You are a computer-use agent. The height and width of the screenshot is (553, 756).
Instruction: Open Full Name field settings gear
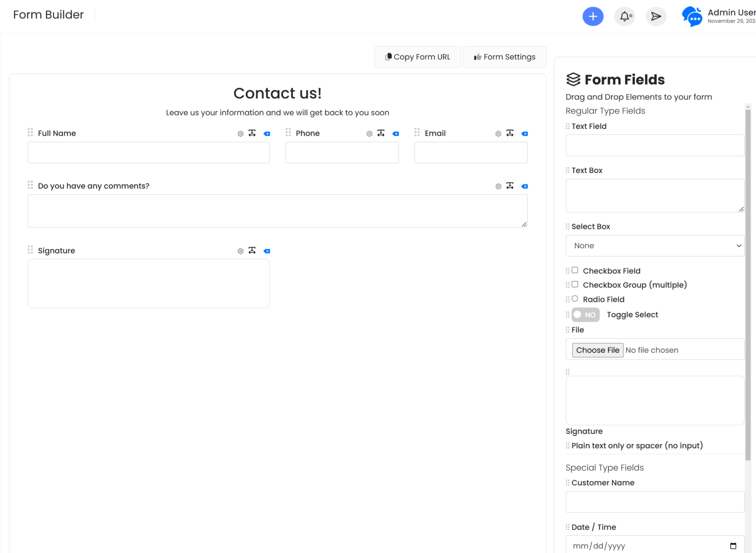(240, 134)
